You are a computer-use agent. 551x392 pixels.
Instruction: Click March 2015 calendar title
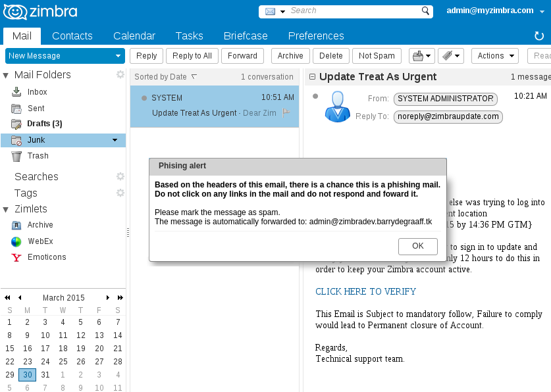coord(64,297)
